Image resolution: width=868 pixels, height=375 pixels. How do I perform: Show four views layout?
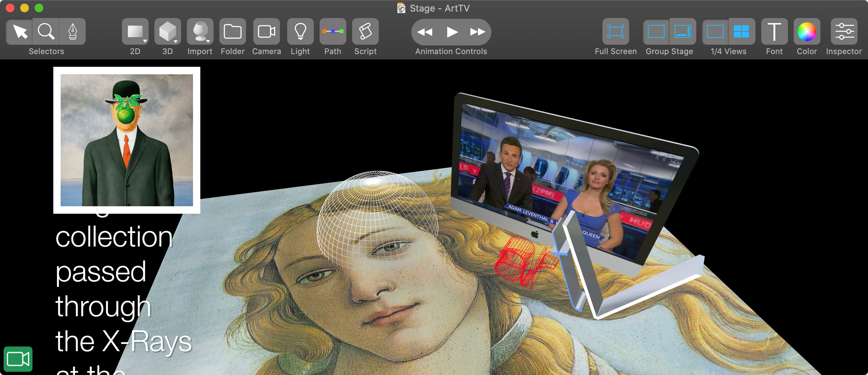point(742,32)
